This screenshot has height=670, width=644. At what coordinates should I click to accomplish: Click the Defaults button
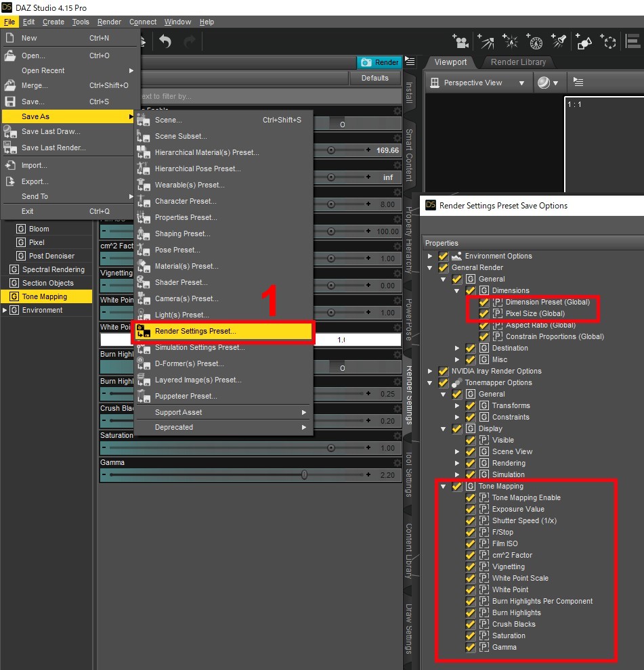375,78
